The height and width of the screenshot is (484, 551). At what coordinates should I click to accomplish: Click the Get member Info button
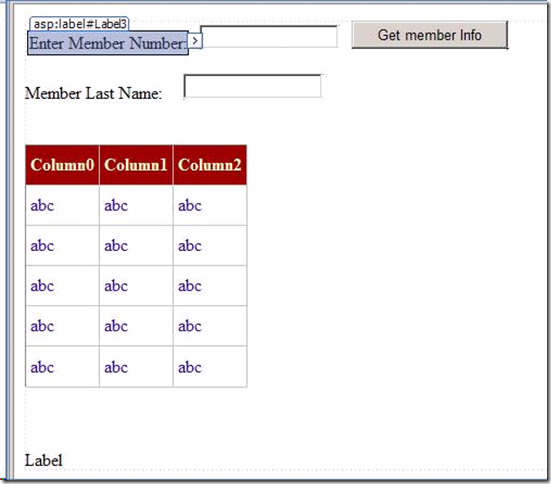tap(429, 35)
